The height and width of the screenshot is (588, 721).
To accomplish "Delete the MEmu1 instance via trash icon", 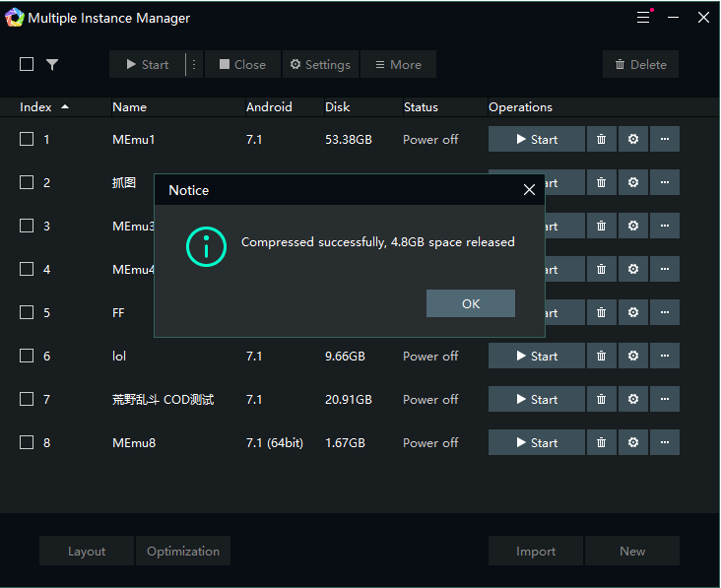I will (601, 140).
